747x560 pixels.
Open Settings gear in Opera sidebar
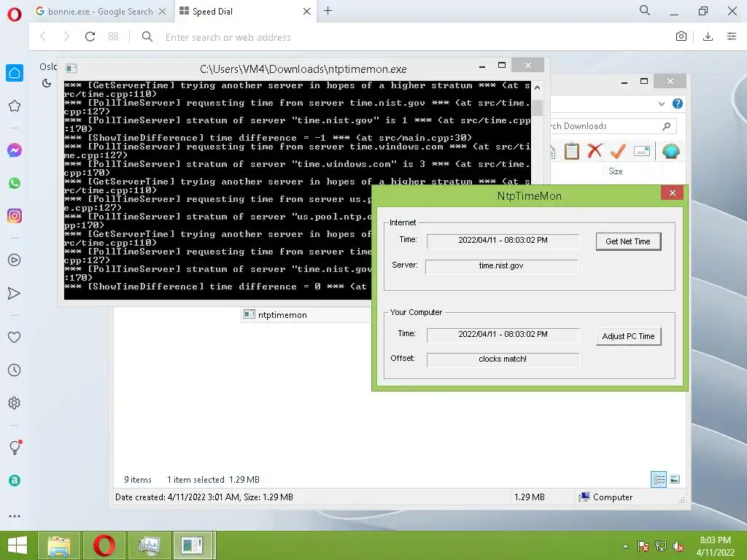click(x=15, y=402)
